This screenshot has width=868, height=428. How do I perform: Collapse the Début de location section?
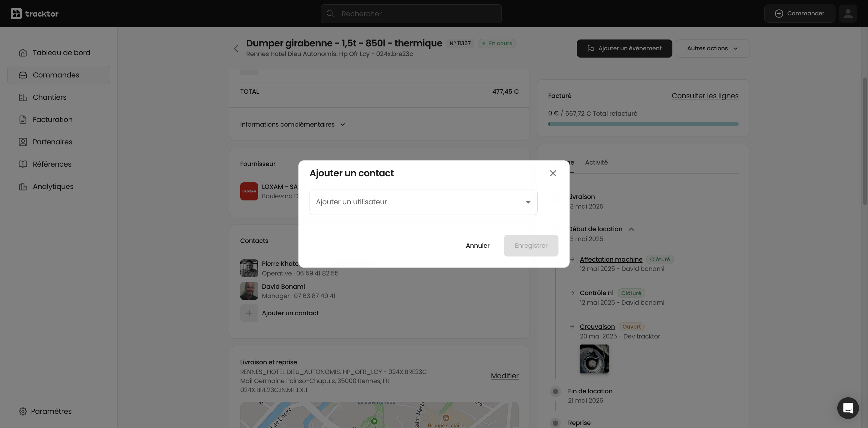tap(631, 229)
